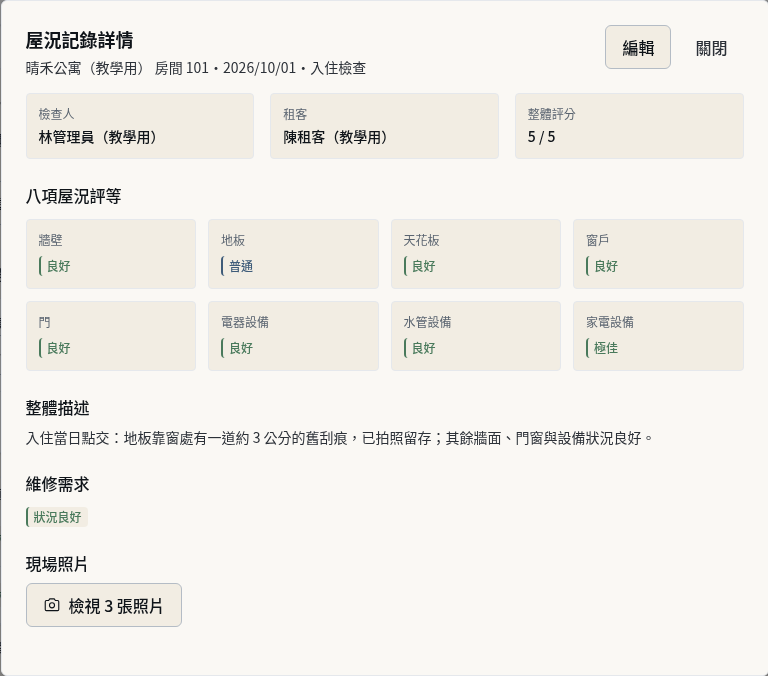Select the 維修需求 heading

[x=57, y=484]
